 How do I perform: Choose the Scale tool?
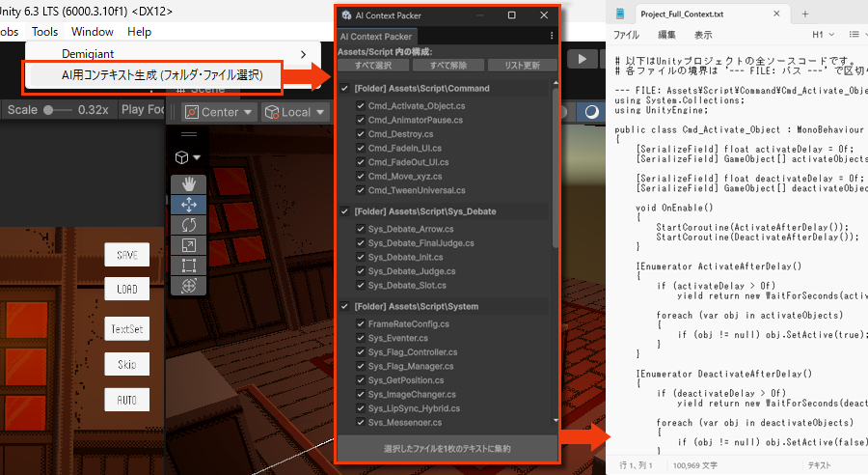(x=188, y=245)
